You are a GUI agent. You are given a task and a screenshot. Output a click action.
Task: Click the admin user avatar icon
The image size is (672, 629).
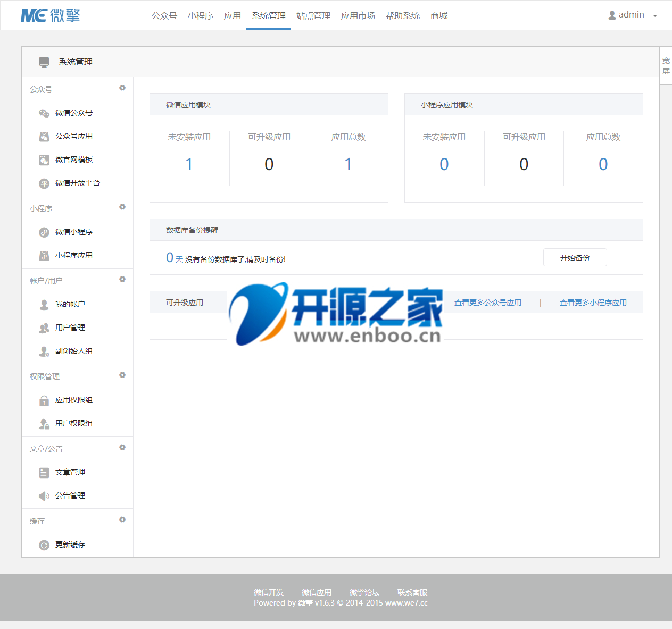(612, 15)
